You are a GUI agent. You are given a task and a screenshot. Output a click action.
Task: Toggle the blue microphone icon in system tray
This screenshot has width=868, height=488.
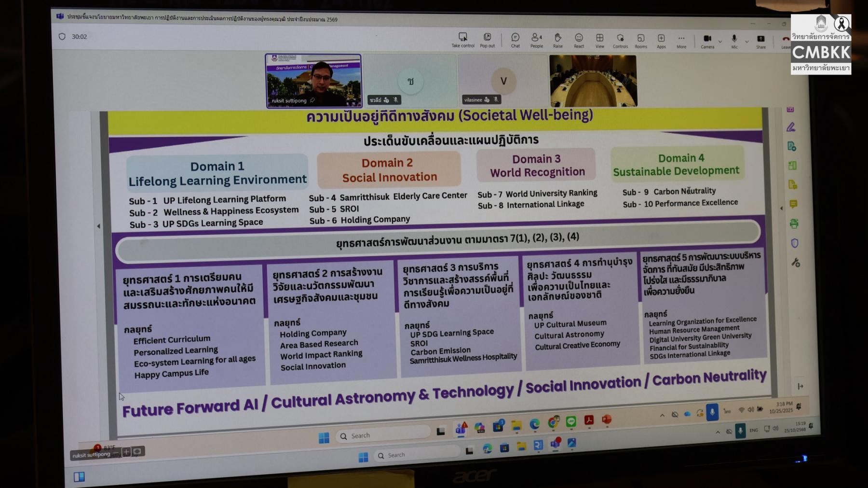coord(712,412)
